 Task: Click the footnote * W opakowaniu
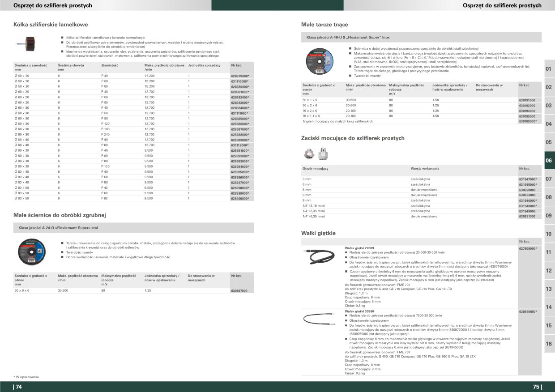[x=26, y=377]
